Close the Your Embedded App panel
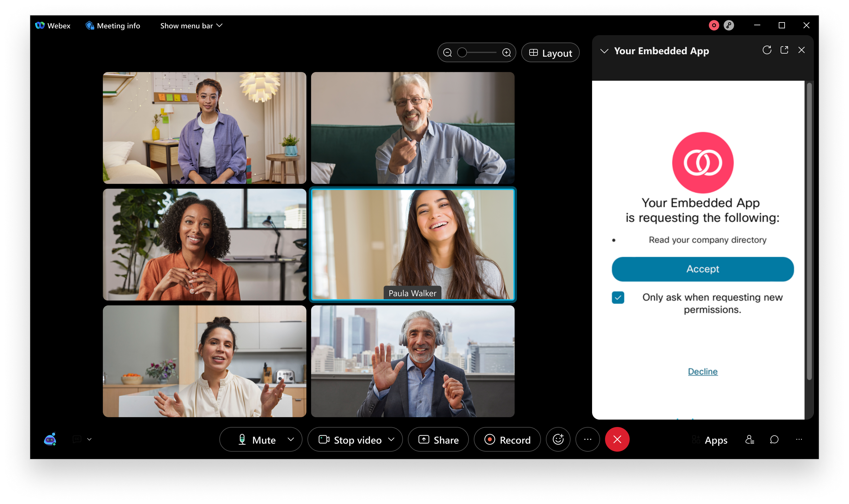This screenshot has height=504, width=849. coord(802,50)
